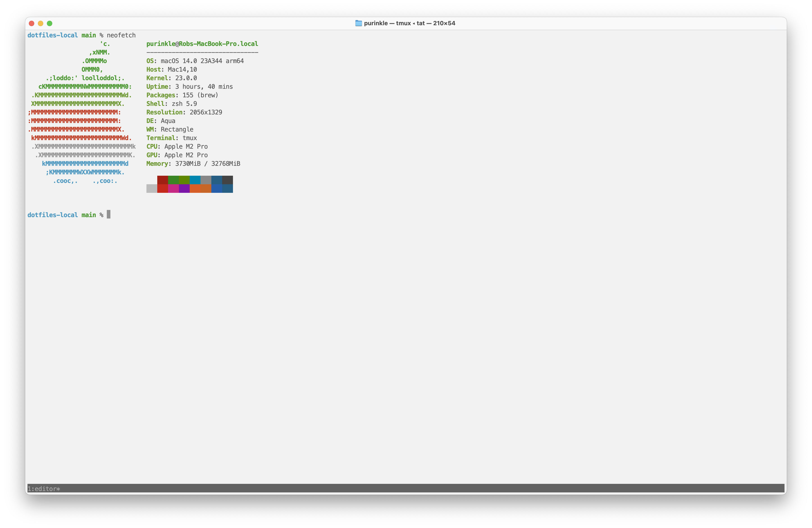Click the green zoom window button
Image resolution: width=812 pixels, height=528 pixels.
[50, 23]
